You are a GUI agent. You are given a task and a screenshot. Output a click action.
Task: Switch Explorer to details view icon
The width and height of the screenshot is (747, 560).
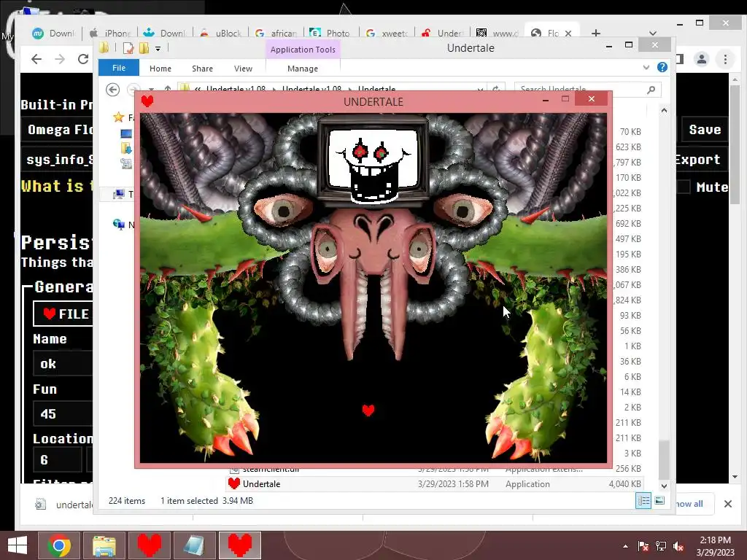(643, 500)
